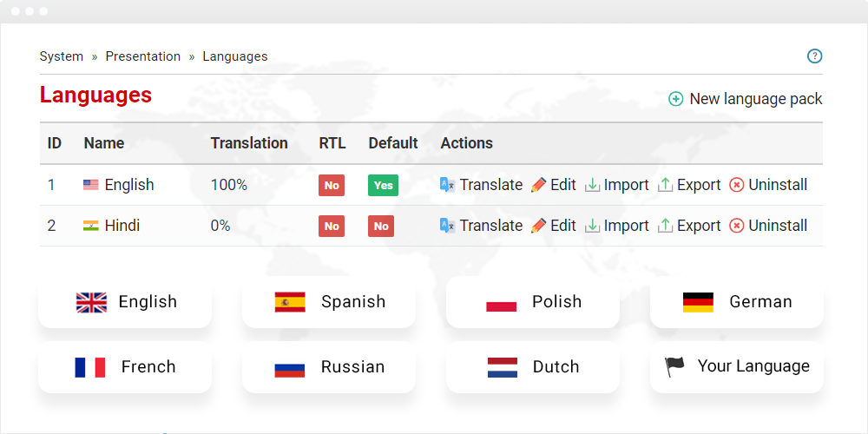The image size is (868, 434).
Task: Toggle the Default No badge for Hindi
Action: coord(381,227)
